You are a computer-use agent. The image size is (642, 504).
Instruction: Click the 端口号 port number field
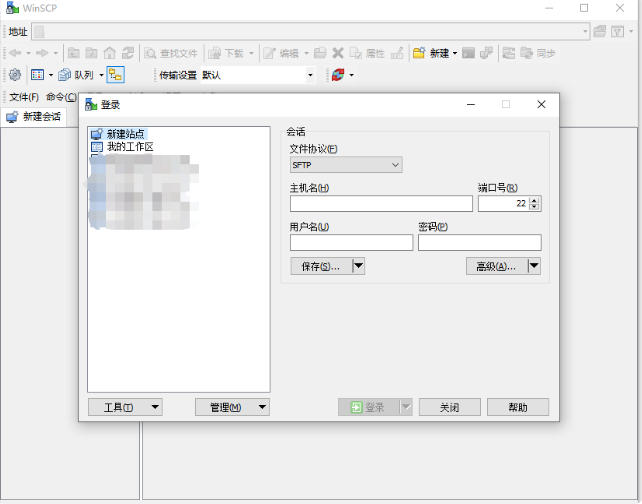tap(504, 203)
